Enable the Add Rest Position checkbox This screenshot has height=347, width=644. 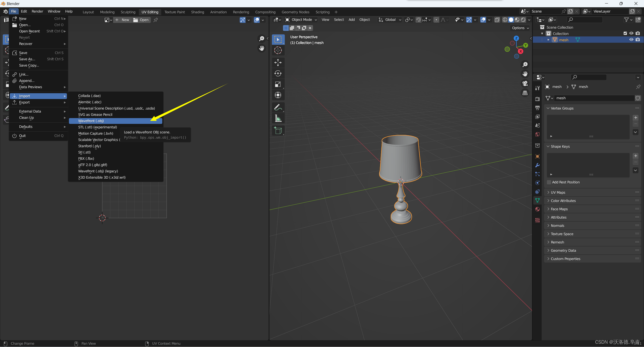[549, 182]
